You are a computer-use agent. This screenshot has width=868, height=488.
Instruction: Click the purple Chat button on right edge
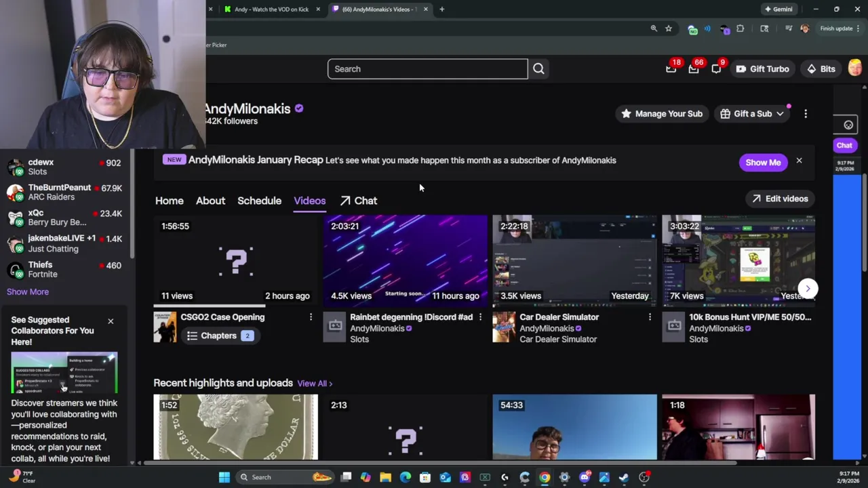(844, 145)
